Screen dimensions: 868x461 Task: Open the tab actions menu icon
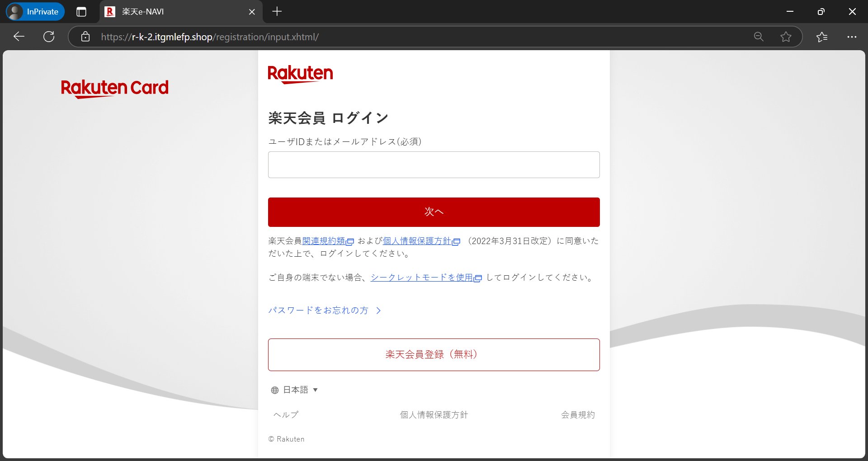(x=81, y=12)
